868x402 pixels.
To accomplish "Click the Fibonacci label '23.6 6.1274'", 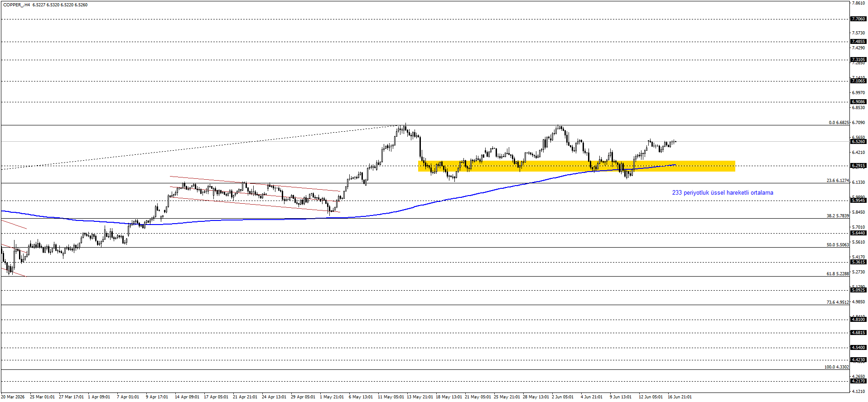I will pyautogui.click(x=838, y=181).
